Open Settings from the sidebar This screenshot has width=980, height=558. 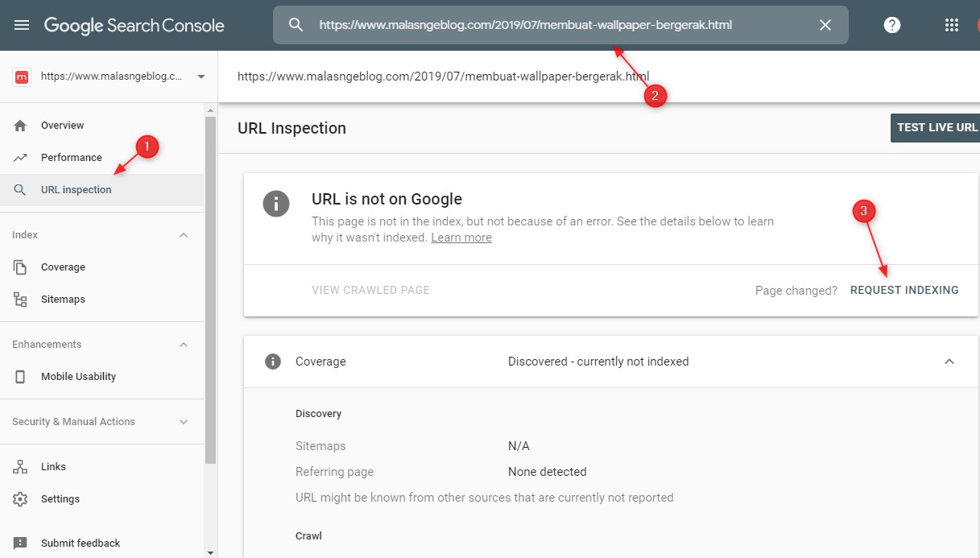[x=101, y=499]
